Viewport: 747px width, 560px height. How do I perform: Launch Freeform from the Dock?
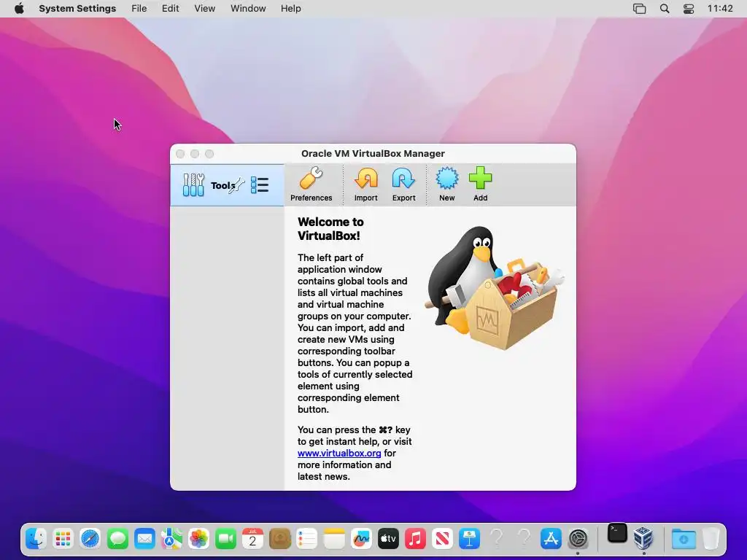pos(361,539)
